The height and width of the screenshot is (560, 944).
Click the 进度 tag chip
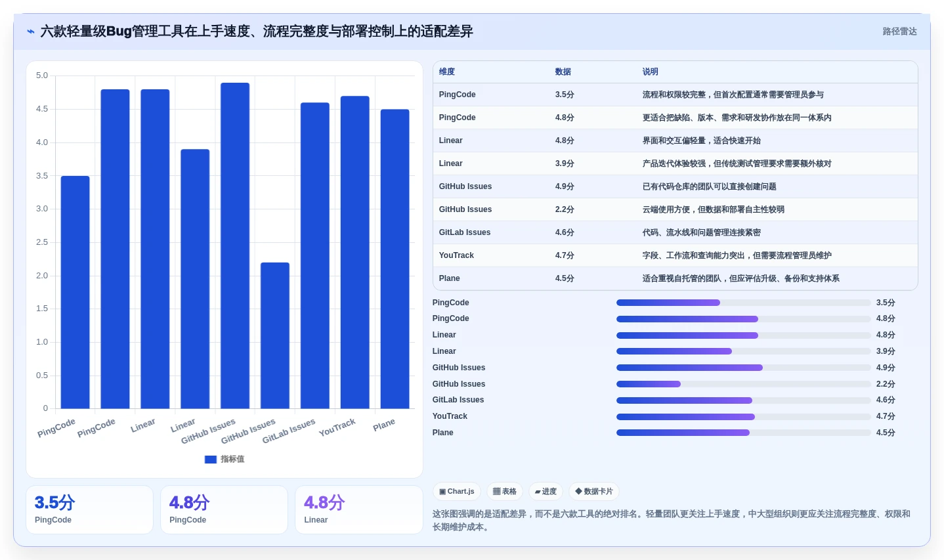click(x=546, y=491)
